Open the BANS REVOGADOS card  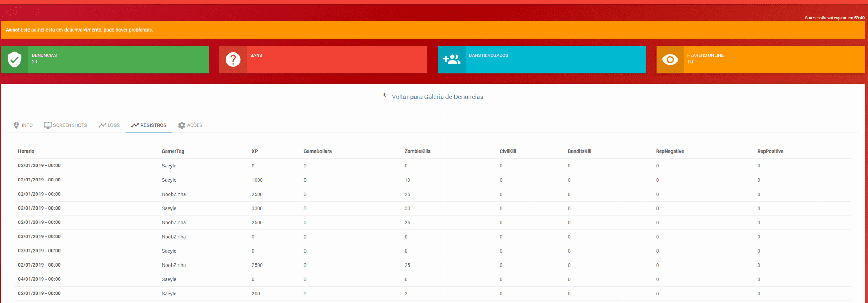coord(542,59)
